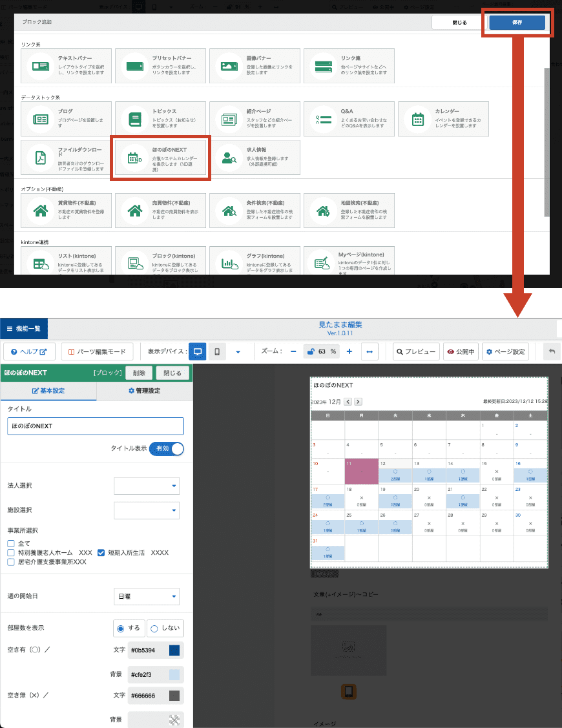Click the undo arrow icon
This screenshot has width=562, height=728.
click(552, 351)
